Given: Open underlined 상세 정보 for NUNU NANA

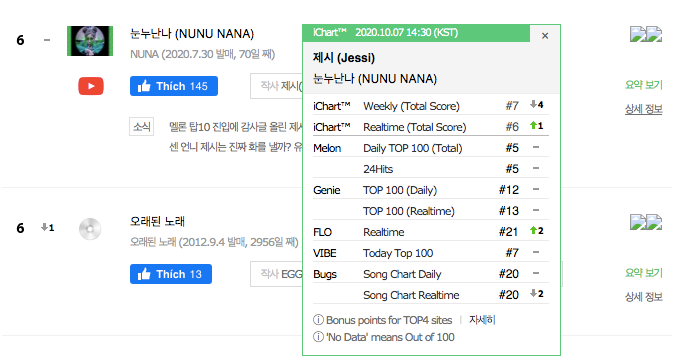Looking at the screenshot, I should (x=644, y=109).
